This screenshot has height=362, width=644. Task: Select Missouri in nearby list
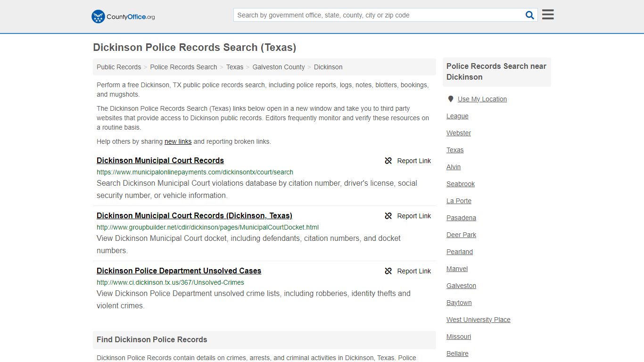(459, 337)
